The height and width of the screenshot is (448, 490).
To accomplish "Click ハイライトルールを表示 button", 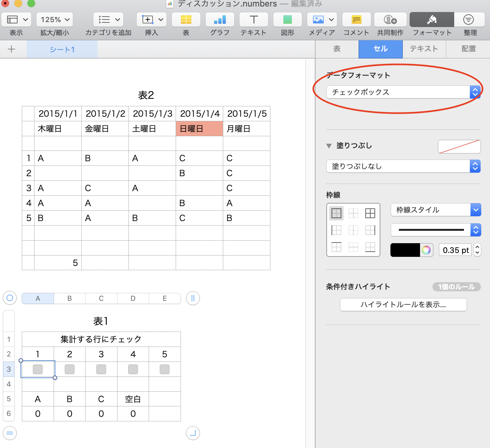I will click(x=403, y=305).
